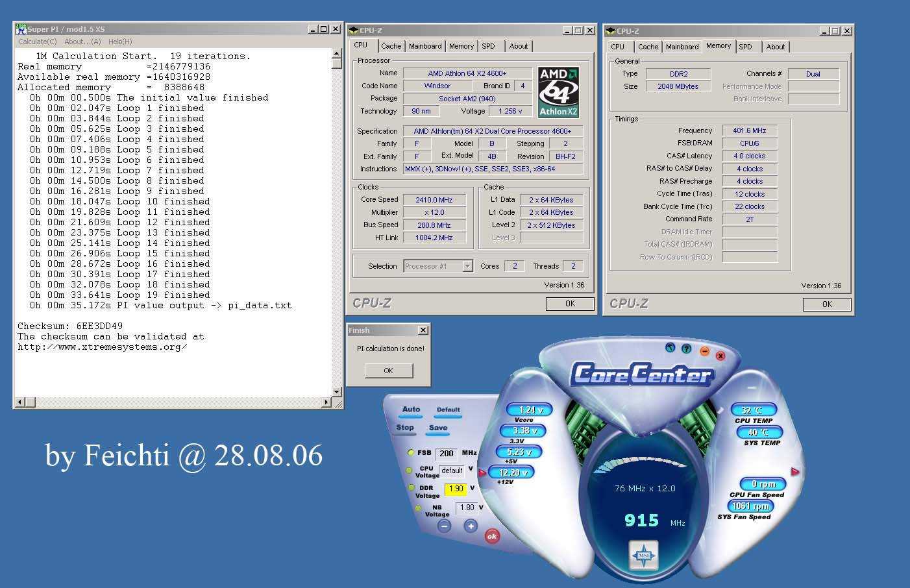
Task: Click Super PI title bar icon
Action: pos(21,29)
